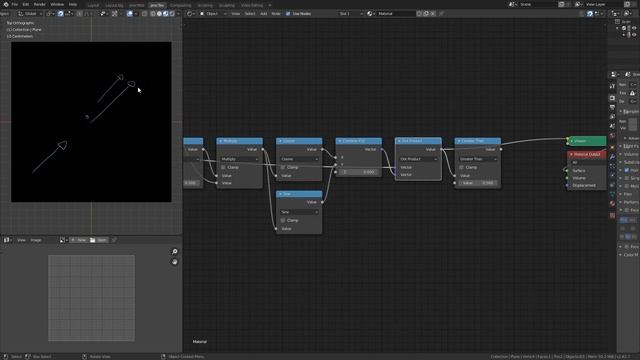The image size is (640, 360).
Task: Open node editor View menu
Action: (236, 13)
